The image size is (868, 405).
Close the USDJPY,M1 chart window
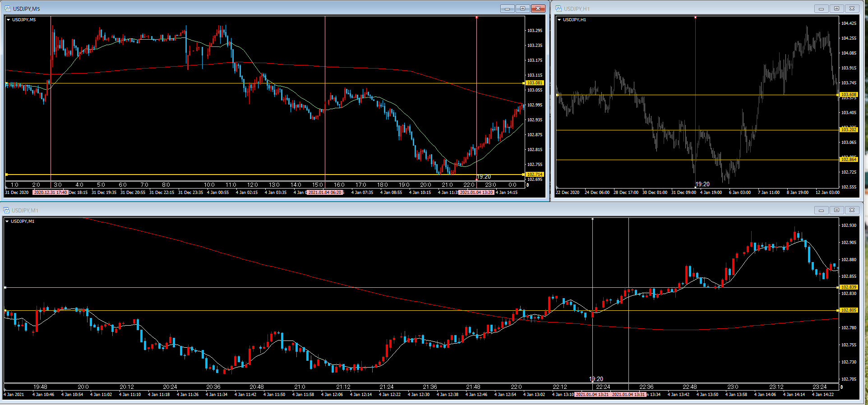tap(852, 210)
